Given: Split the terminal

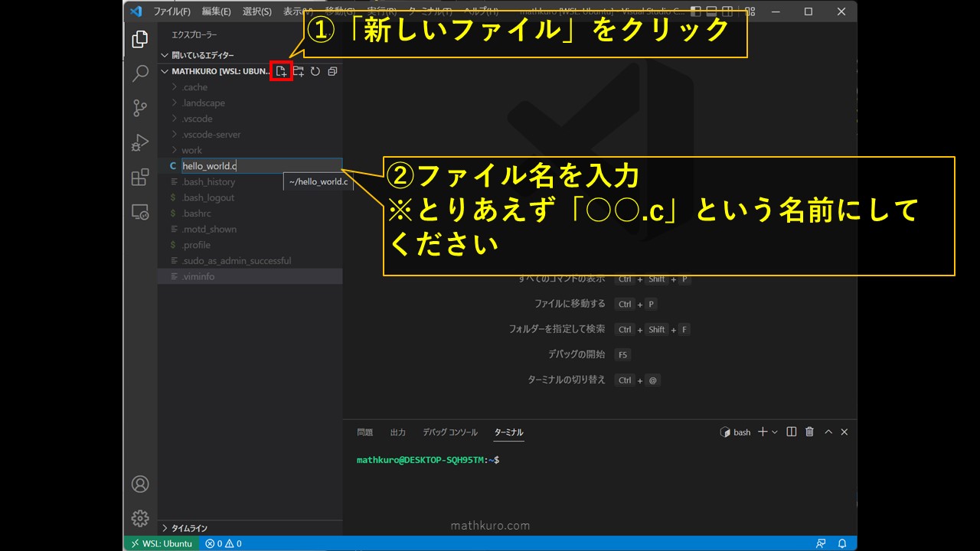Looking at the screenshot, I should (x=792, y=432).
